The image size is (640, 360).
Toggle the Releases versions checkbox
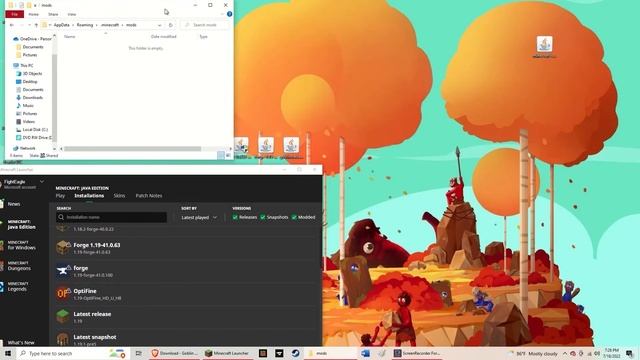click(x=235, y=217)
